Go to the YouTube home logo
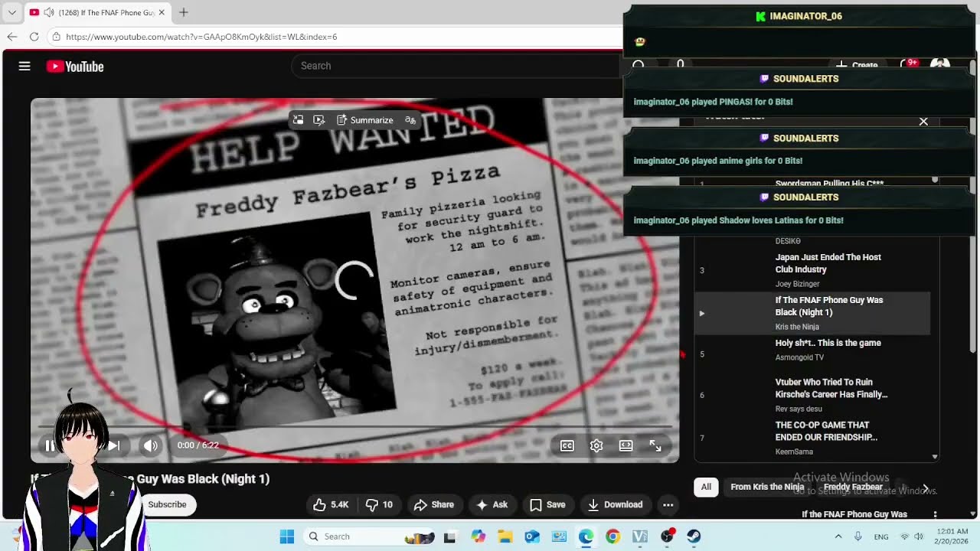This screenshot has height=551, width=980. [x=75, y=67]
